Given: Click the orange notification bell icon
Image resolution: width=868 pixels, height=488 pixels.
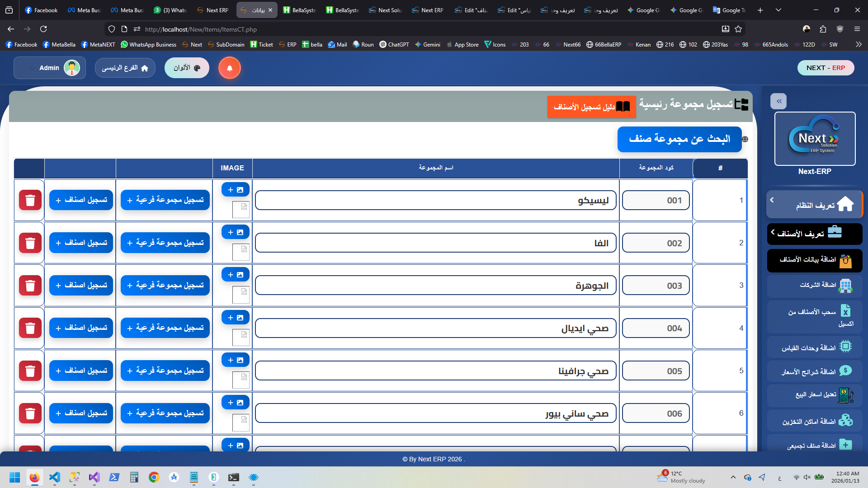Looking at the screenshot, I should [x=229, y=68].
